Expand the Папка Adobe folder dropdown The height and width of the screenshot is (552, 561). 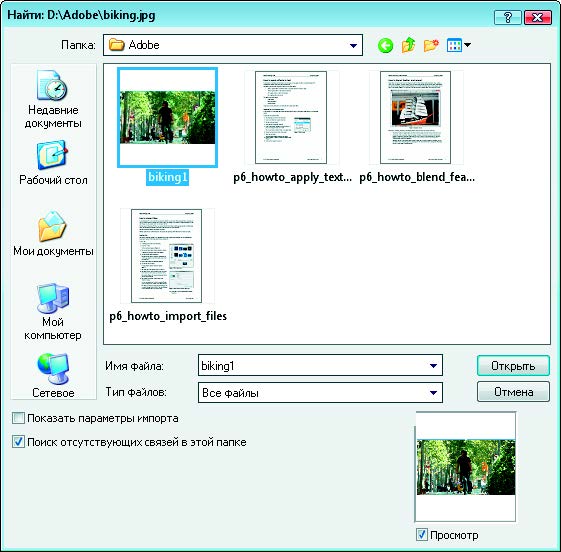pyautogui.click(x=353, y=45)
